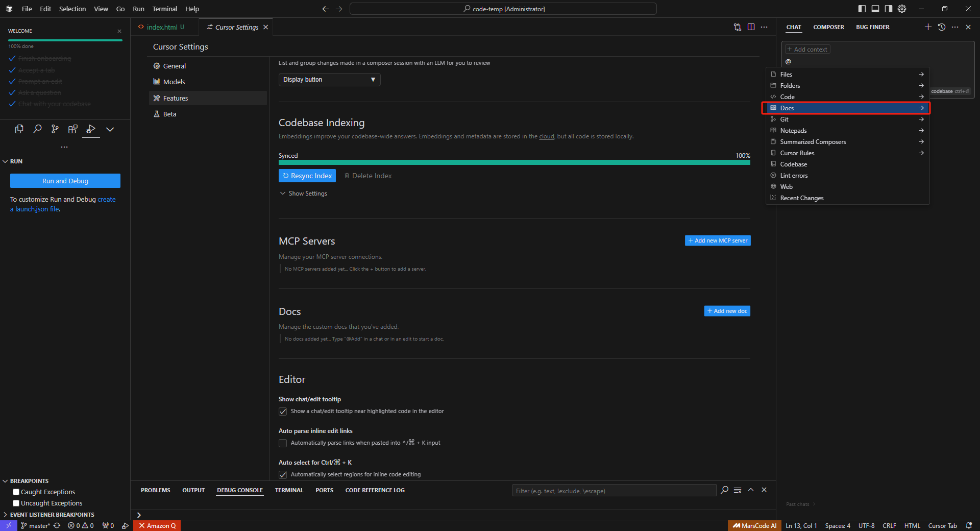Toggle the primary sidebar layout icon

click(x=862, y=9)
